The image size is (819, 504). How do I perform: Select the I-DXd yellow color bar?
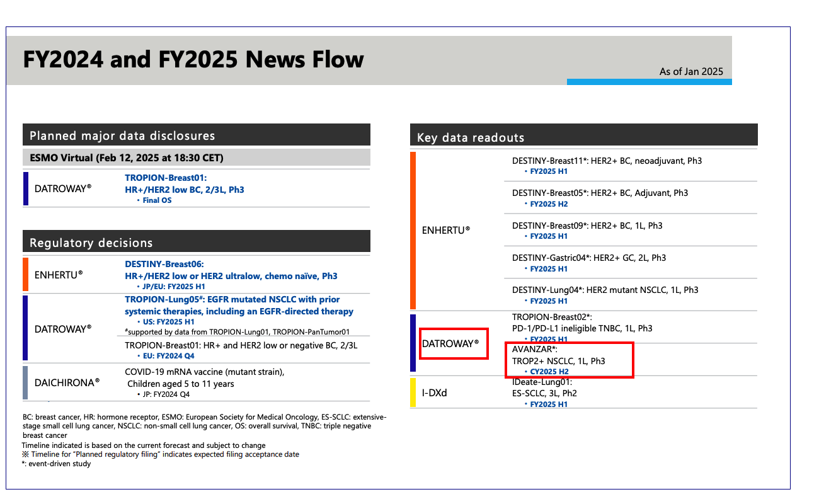coord(413,392)
